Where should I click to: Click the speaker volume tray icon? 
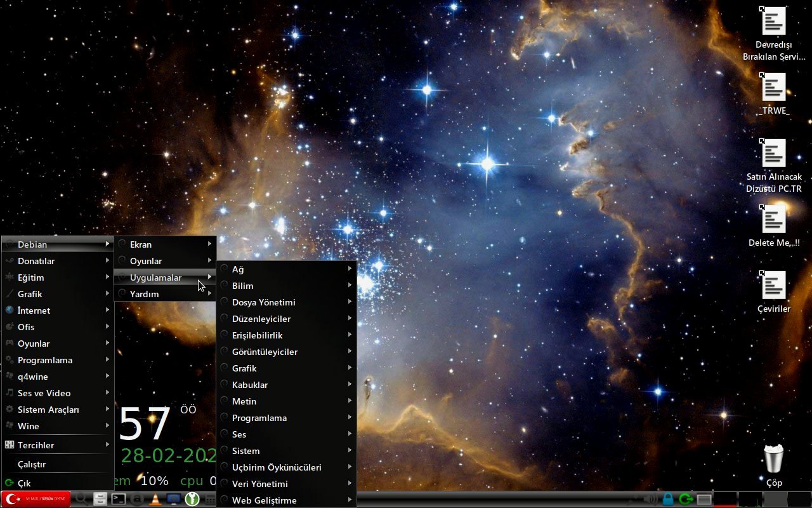pos(650,499)
